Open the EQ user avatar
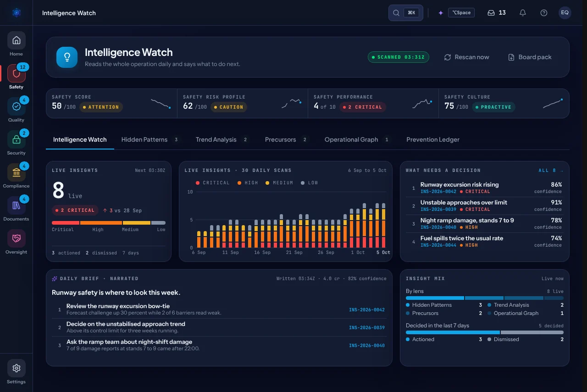Screen dimensions: 587x392 (x=565, y=13)
